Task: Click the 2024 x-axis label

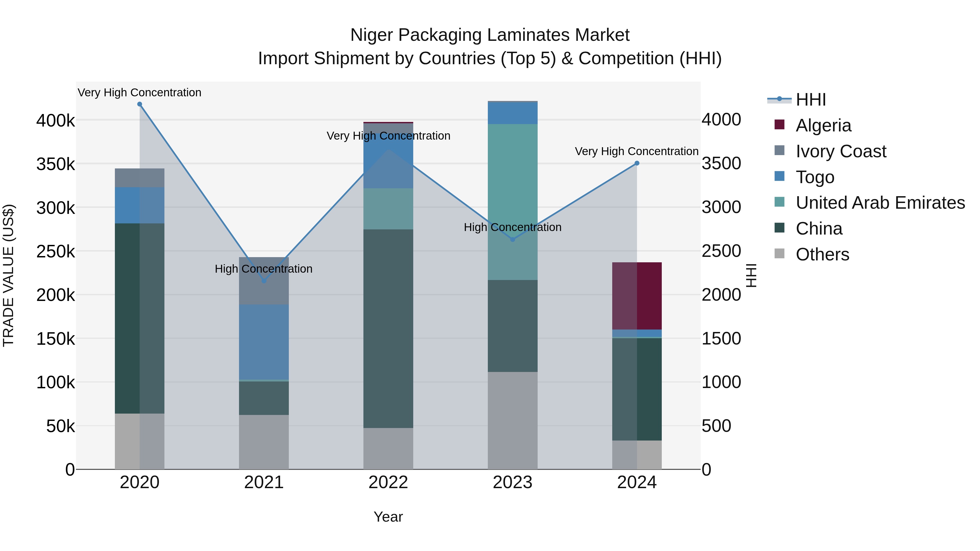Action: click(x=637, y=482)
